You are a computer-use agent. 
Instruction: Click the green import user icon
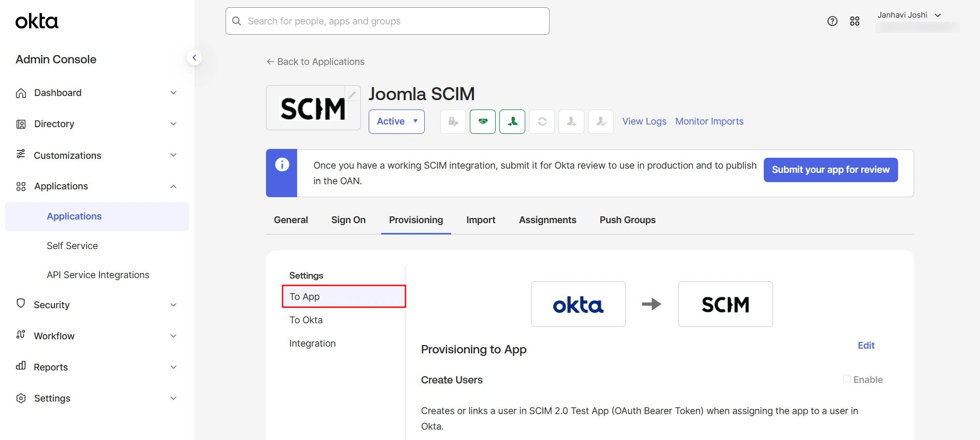pyautogui.click(x=512, y=121)
